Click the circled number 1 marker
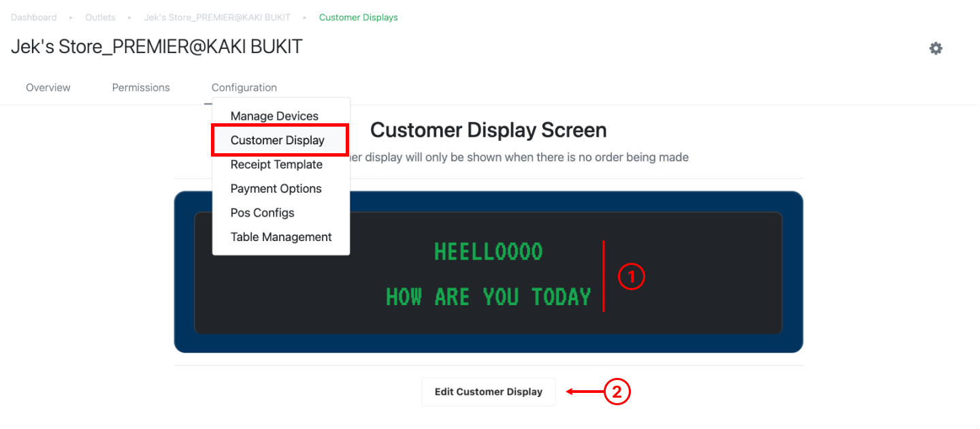 [x=631, y=276]
